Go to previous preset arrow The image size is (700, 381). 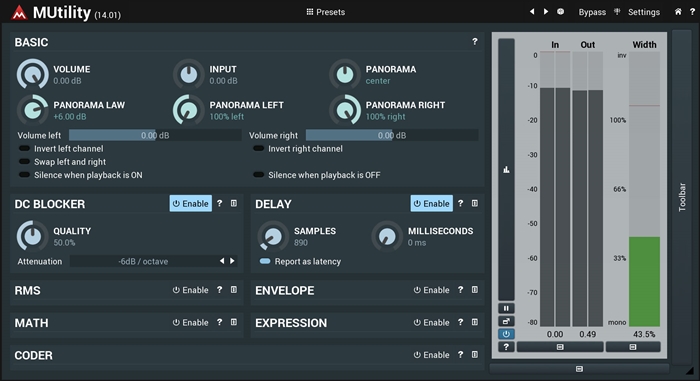point(532,12)
